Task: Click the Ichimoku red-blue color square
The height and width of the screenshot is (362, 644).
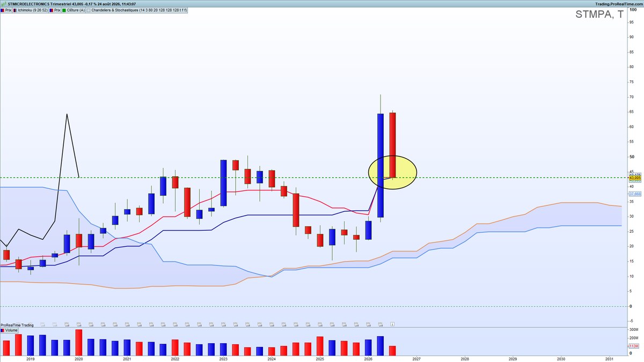Action: click(x=15, y=10)
